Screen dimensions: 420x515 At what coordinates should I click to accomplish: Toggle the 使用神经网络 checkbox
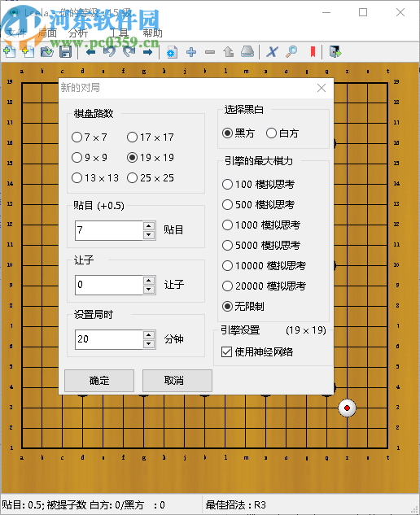257,351
